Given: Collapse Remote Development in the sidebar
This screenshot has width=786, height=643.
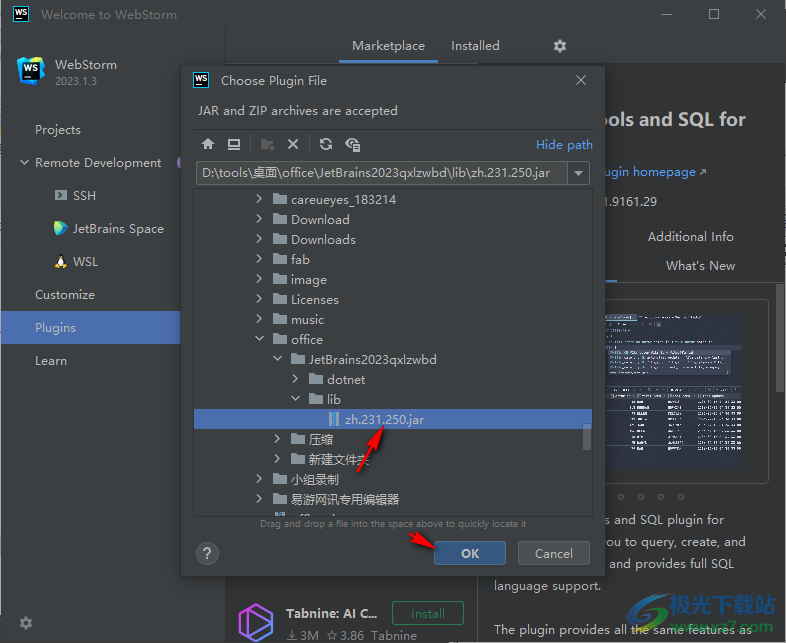Looking at the screenshot, I should [x=24, y=162].
